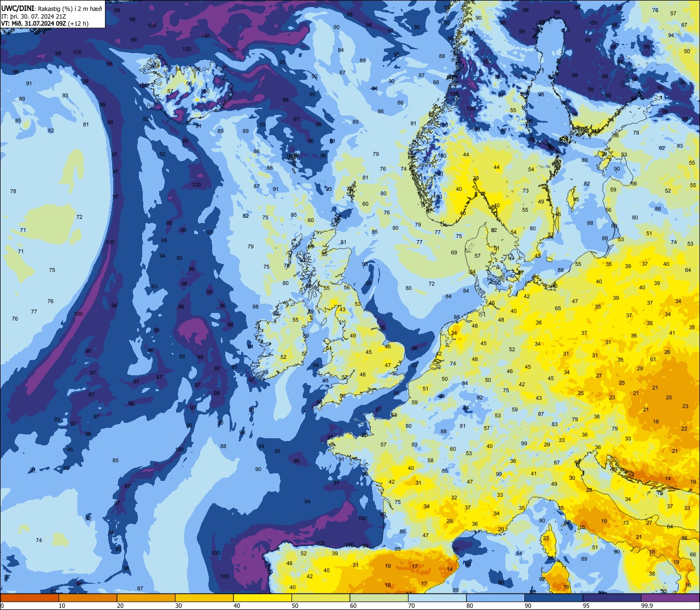Click the legend scale label '60'

[x=353, y=606]
